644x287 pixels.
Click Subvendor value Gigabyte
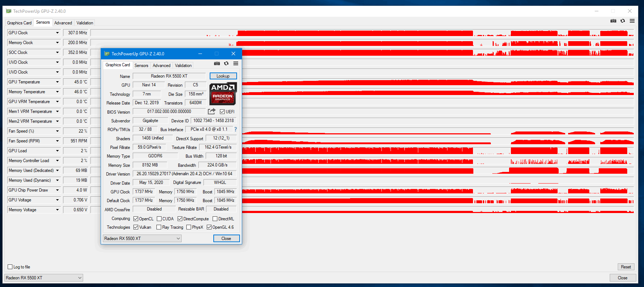pyautogui.click(x=150, y=121)
